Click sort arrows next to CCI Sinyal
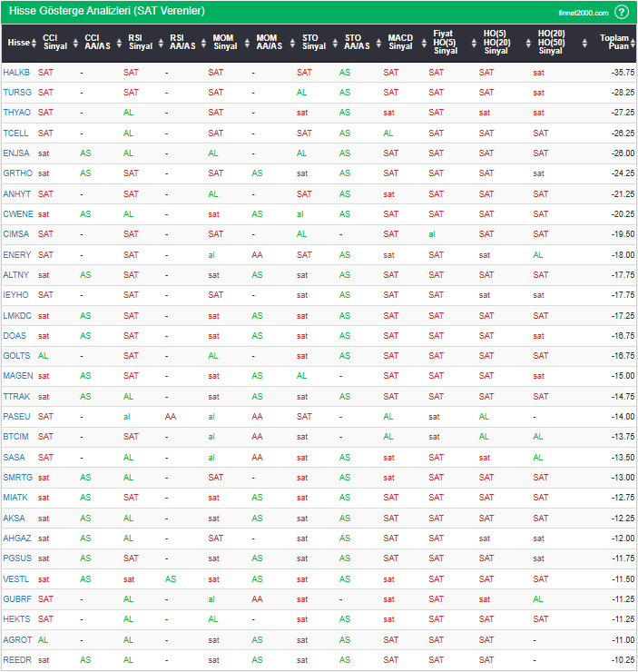Screen dimensions: 638x672 pyautogui.click(x=74, y=43)
